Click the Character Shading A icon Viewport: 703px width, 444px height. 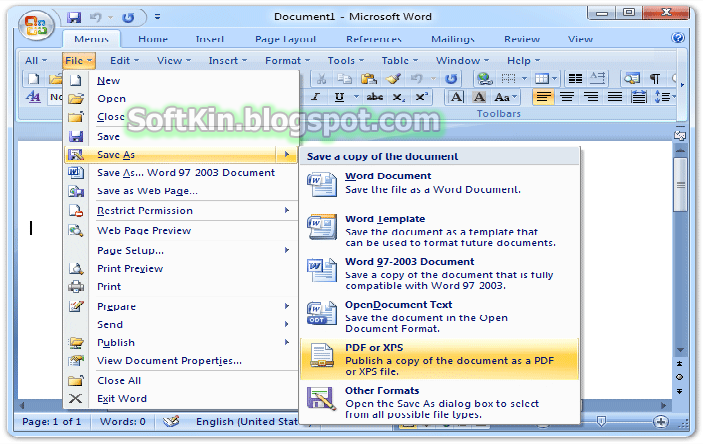pos(479,97)
